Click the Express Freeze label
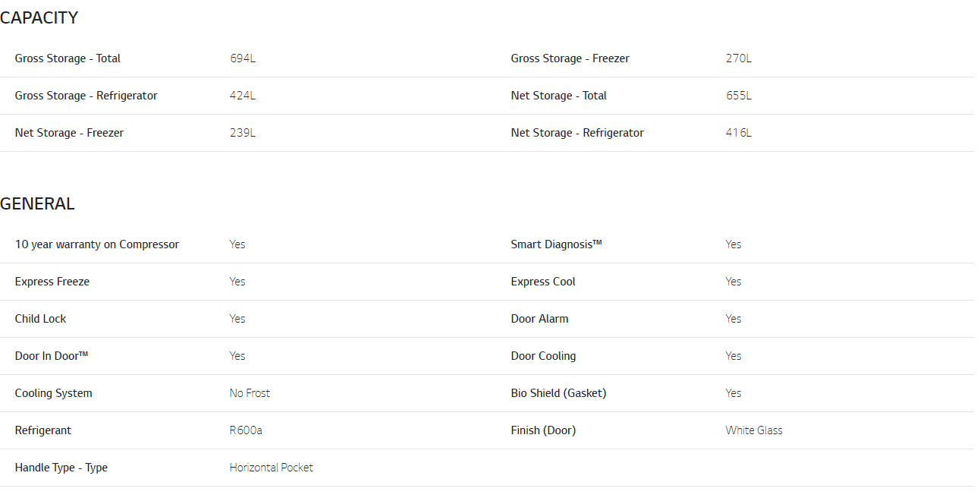980x501 pixels. [x=52, y=282]
